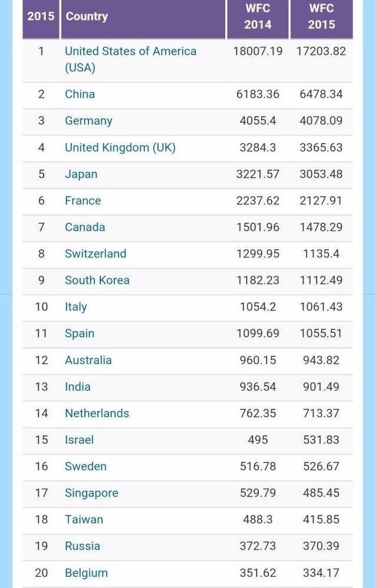Select Switzerland in the ranking table

pos(96,253)
